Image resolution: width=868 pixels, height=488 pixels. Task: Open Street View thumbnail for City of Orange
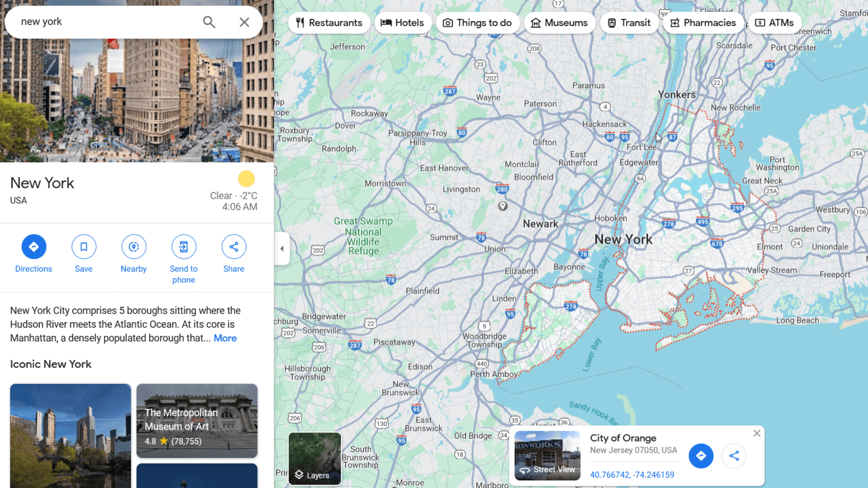tap(547, 455)
